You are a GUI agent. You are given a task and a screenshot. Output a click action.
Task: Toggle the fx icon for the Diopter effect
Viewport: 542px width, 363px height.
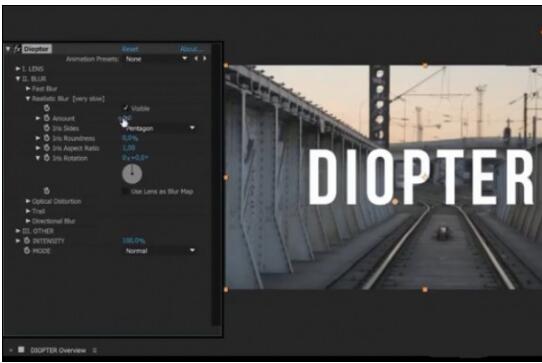(17, 49)
